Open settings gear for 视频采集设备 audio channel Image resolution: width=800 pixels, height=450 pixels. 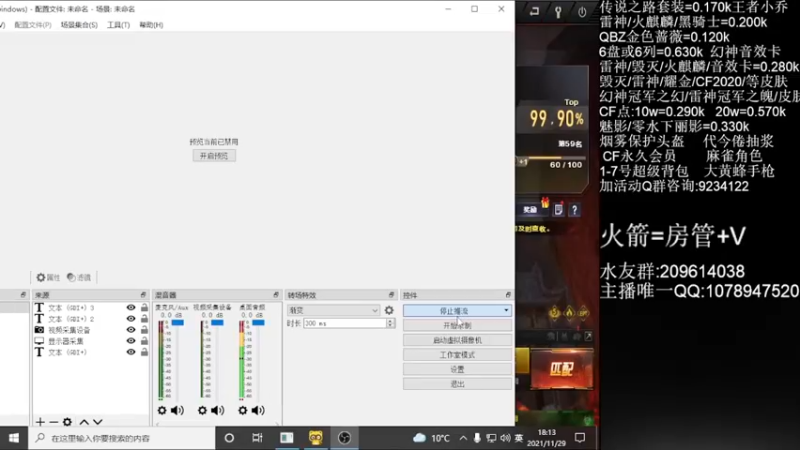pyautogui.click(x=203, y=410)
